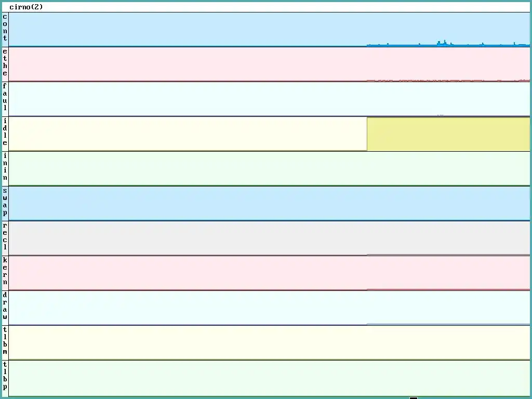Select the pale green tlbp graph panel

[269, 378]
